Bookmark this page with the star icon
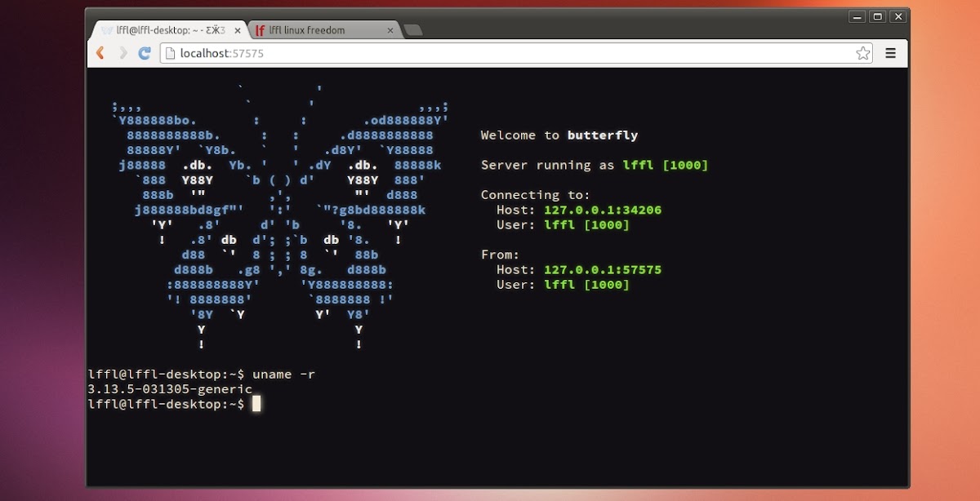This screenshot has width=980, height=501. click(863, 53)
